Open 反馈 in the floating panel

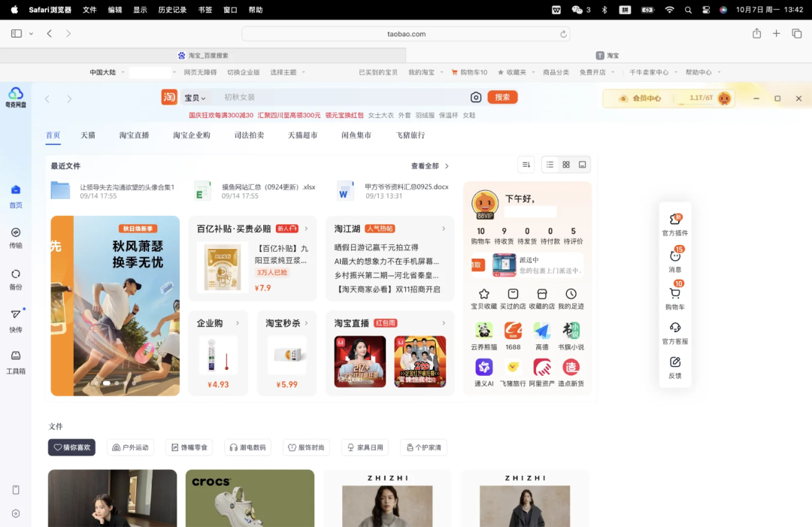tap(674, 368)
